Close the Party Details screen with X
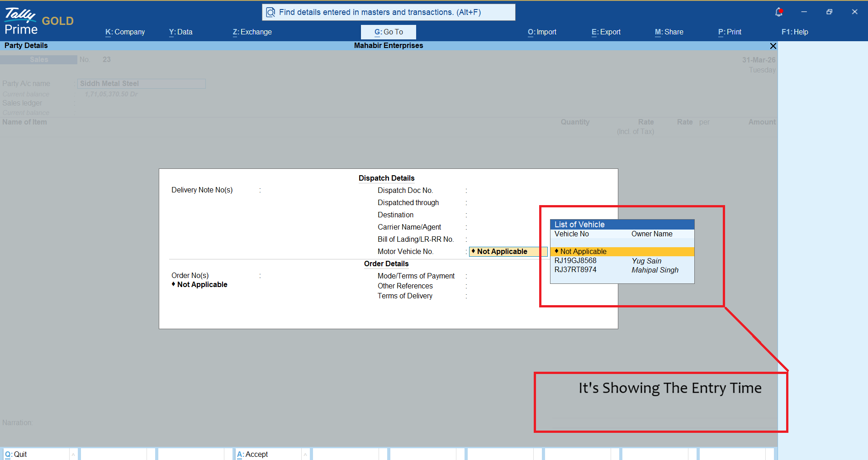Viewport: 868px width, 460px height. click(x=773, y=46)
